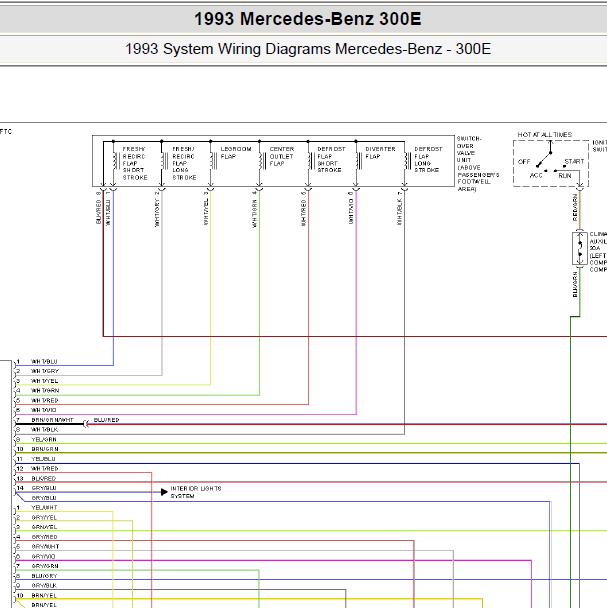Viewport: 607px width, 608px height.
Task: Click vertical BLU/RED 8 wire label
Action: tap(98, 207)
